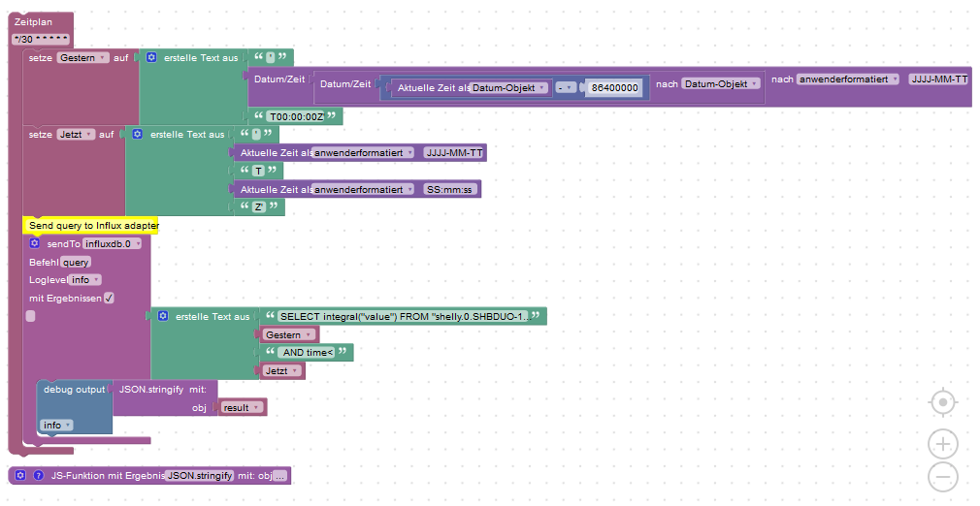
Task: Edit the T00:00:00Z text field
Action: click(x=297, y=117)
